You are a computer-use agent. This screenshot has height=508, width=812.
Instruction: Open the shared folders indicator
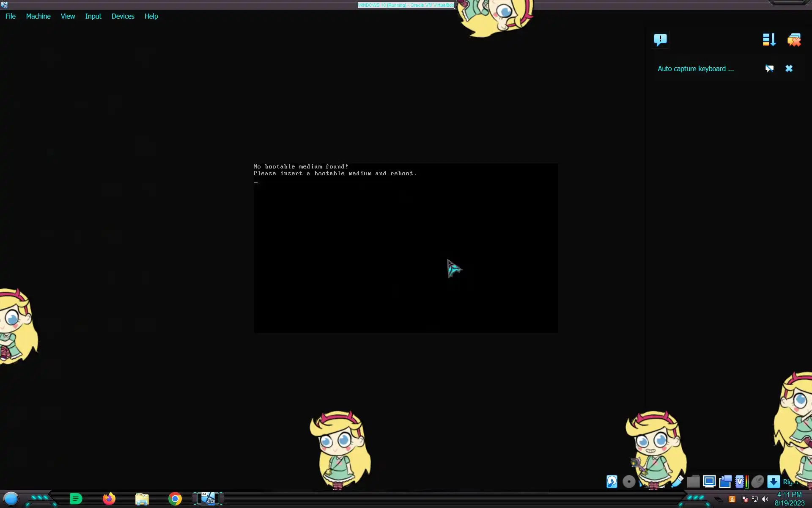(x=693, y=481)
